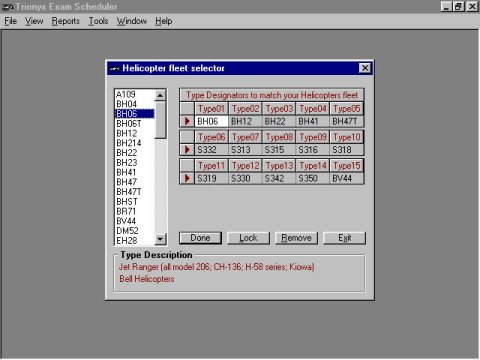The image size is (480, 360).
Task: Close the Helicopter fleet selector dialog
Action: [365, 68]
